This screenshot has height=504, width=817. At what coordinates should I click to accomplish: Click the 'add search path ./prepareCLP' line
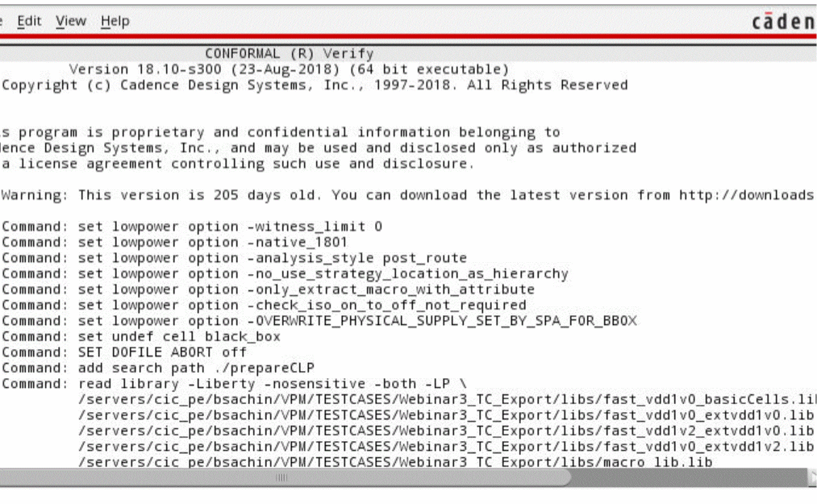click(x=158, y=368)
